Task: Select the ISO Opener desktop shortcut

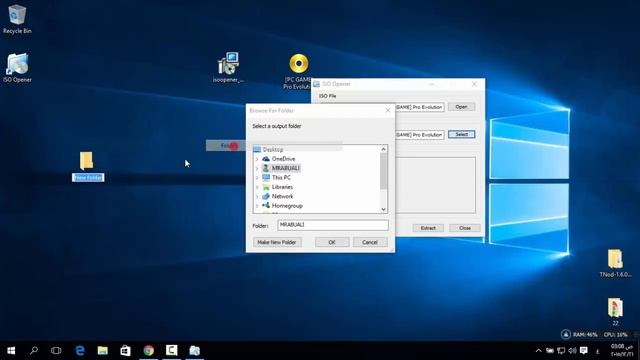Action: (17, 68)
